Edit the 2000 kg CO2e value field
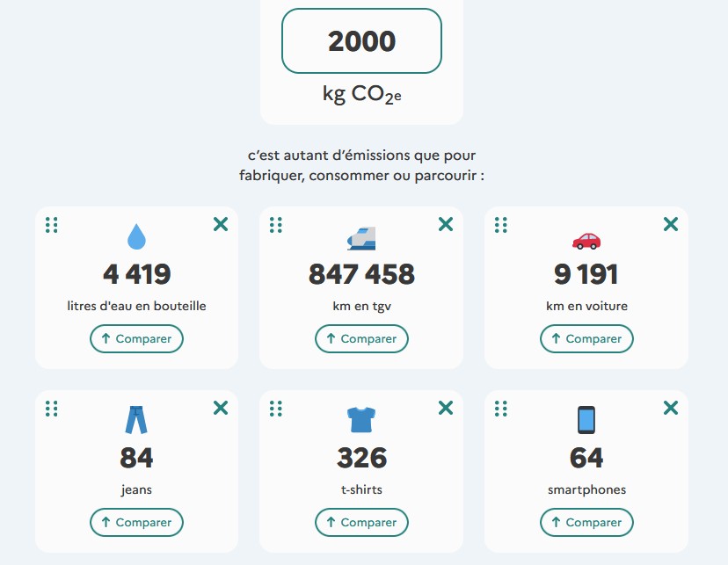 361,40
